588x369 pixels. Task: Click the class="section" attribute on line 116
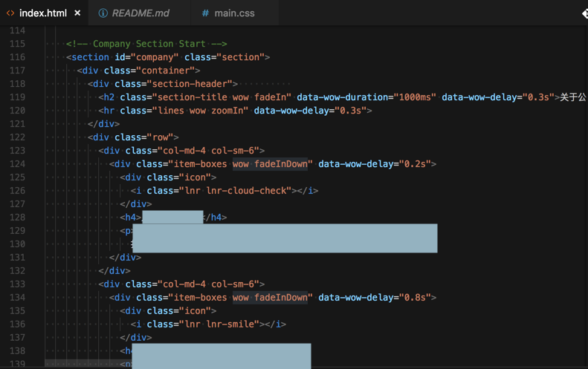point(224,57)
